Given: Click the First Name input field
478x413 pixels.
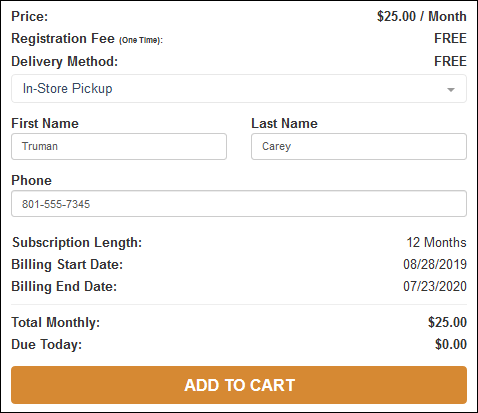Looking at the screenshot, I should [x=119, y=147].
